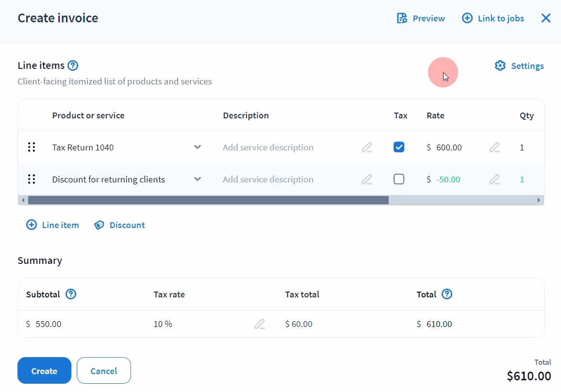Click Add service description for Tax Return

pyautogui.click(x=268, y=147)
